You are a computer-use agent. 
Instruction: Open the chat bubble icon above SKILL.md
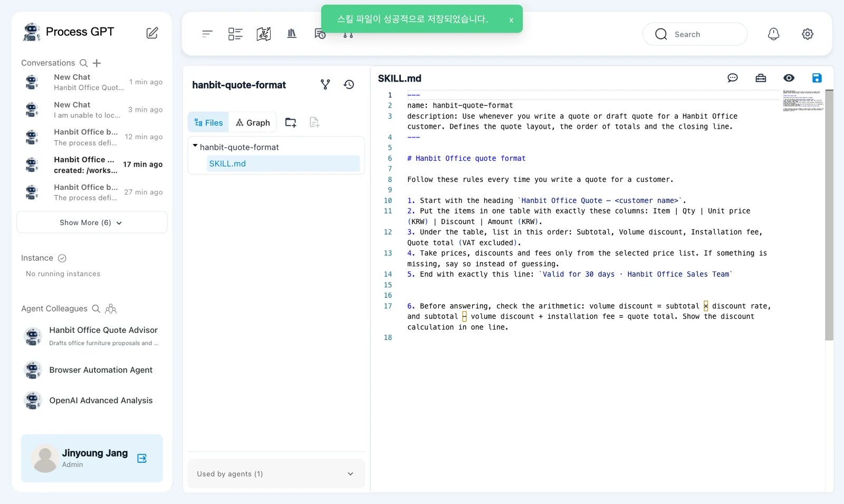733,78
